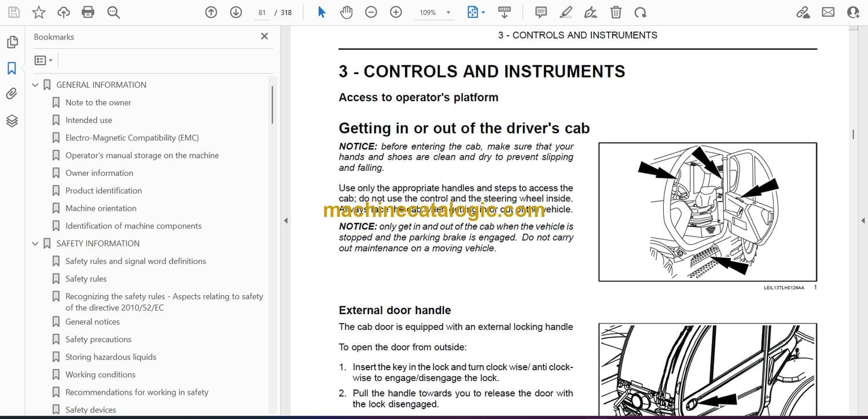Collapse the left navigation pane arrow
868x419 pixels.
285,220
